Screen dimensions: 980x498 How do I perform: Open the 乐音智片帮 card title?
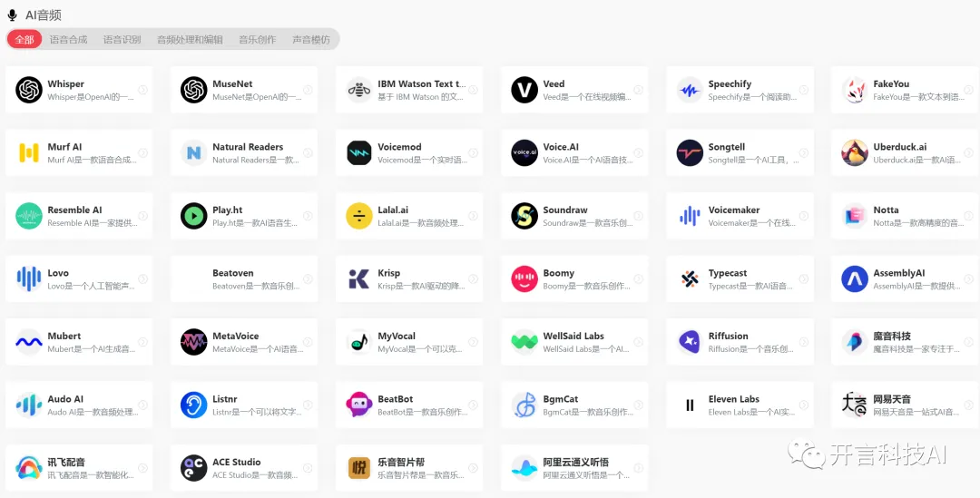(x=401, y=463)
